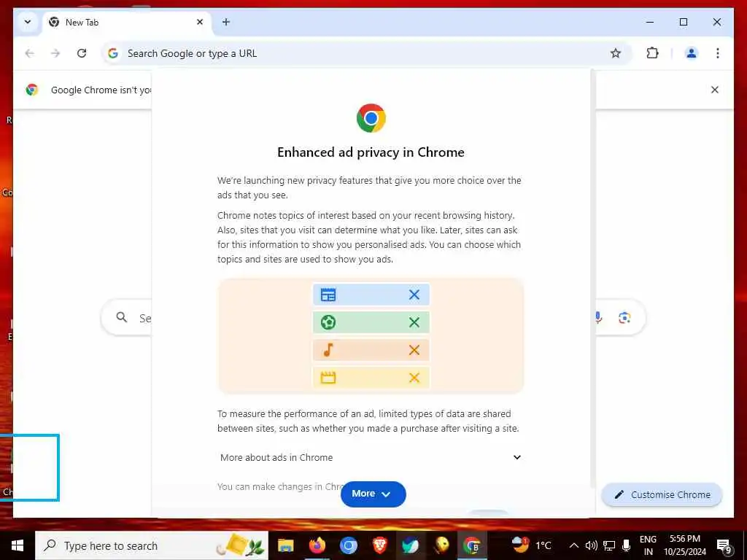Open a new tab with plus button
The image size is (747, 560).
click(226, 22)
